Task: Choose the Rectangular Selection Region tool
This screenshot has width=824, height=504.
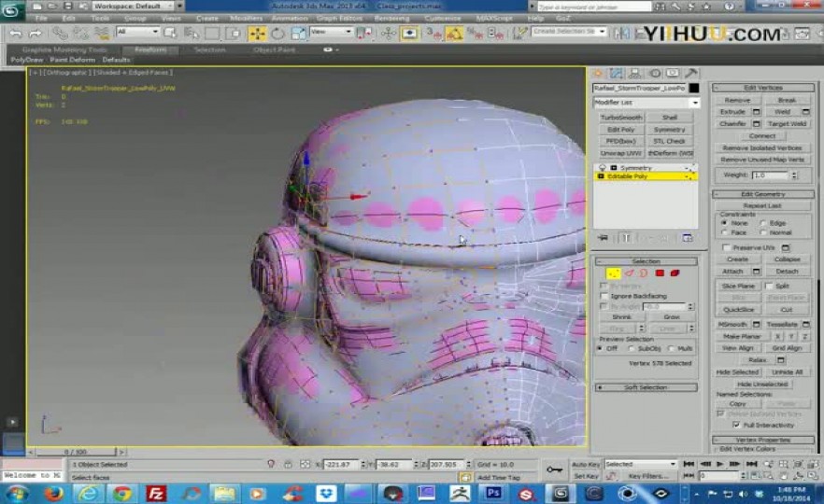Action: point(212,34)
